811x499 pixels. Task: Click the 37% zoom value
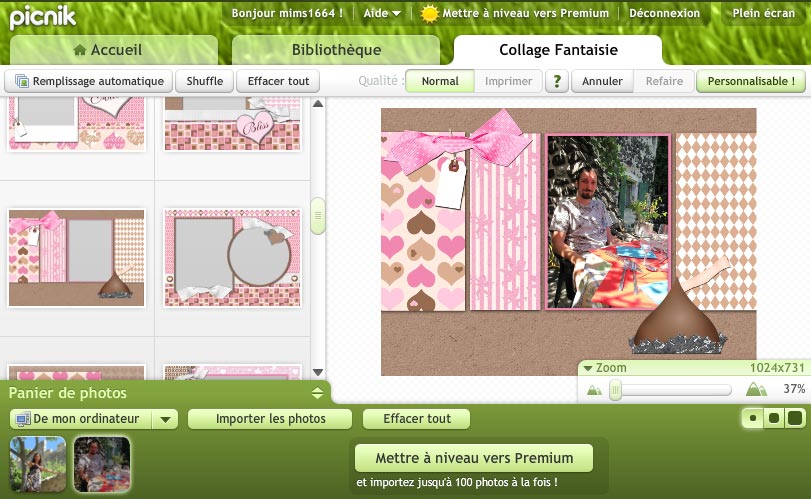794,389
